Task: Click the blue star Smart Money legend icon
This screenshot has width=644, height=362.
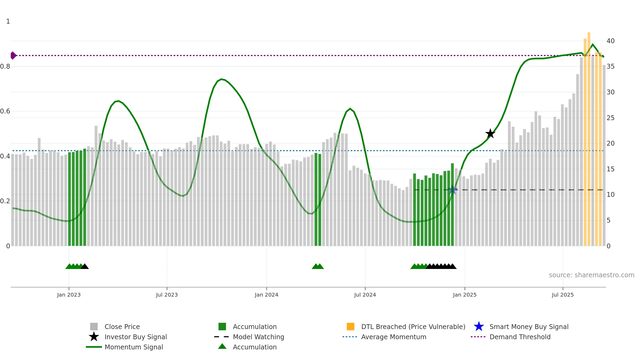Action: 479,326
